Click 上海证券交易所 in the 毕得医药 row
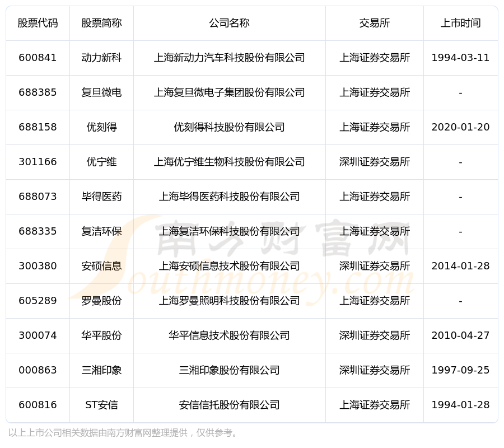The height and width of the screenshot is (448, 504). point(375,197)
